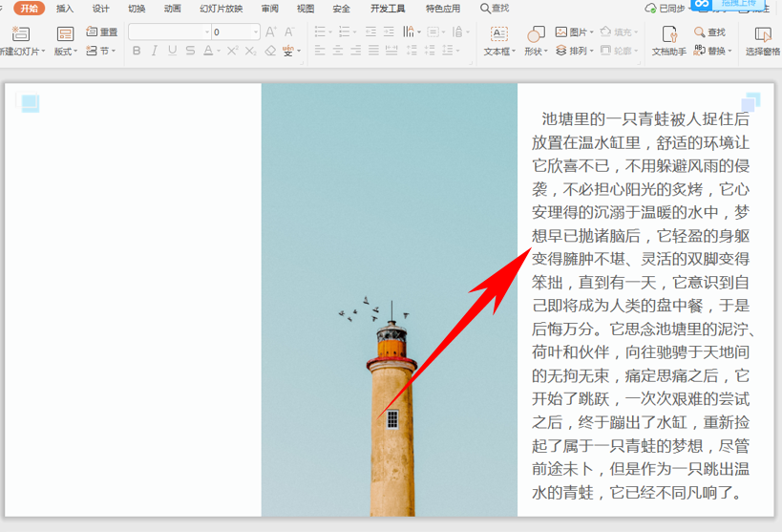Open the Replace (替换) dropdown arrow
The width and height of the screenshot is (782, 532).
click(x=729, y=51)
